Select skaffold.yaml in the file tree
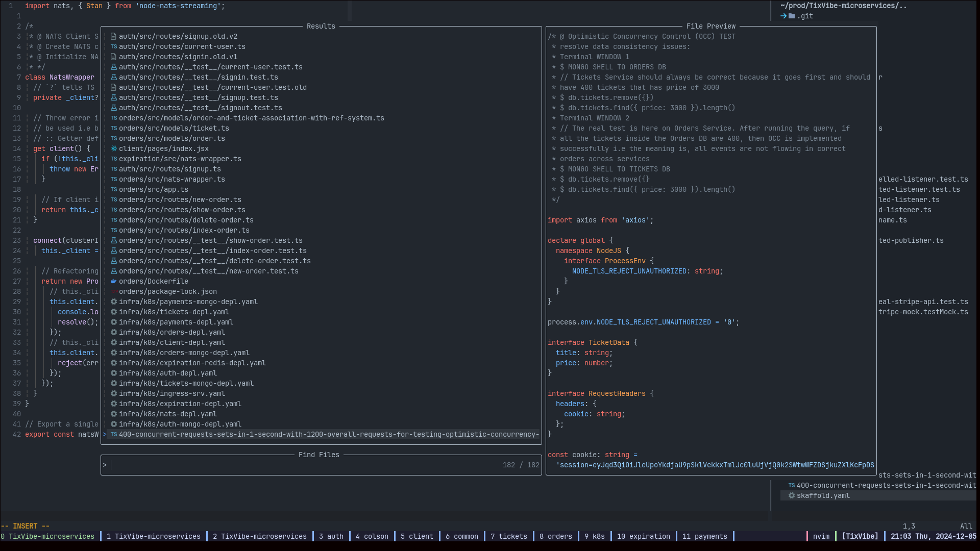 [823, 495]
